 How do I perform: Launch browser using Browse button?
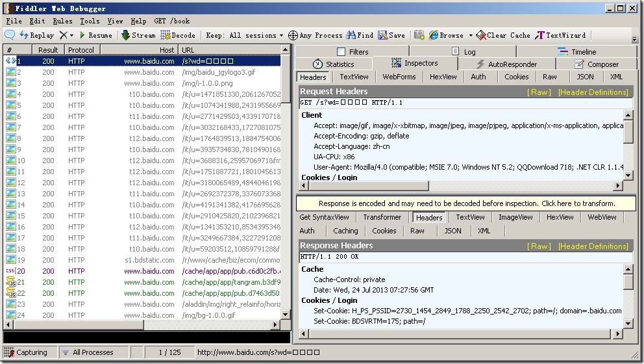click(446, 35)
